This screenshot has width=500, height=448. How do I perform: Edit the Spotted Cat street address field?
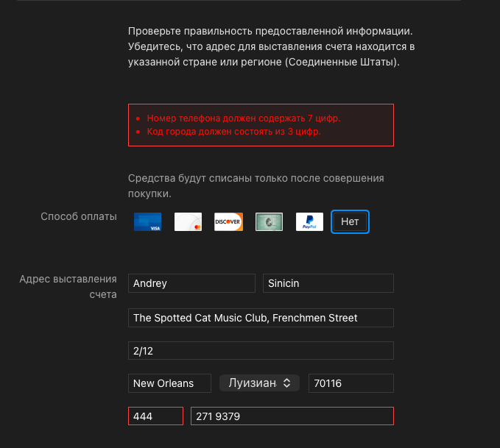[261, 318]
